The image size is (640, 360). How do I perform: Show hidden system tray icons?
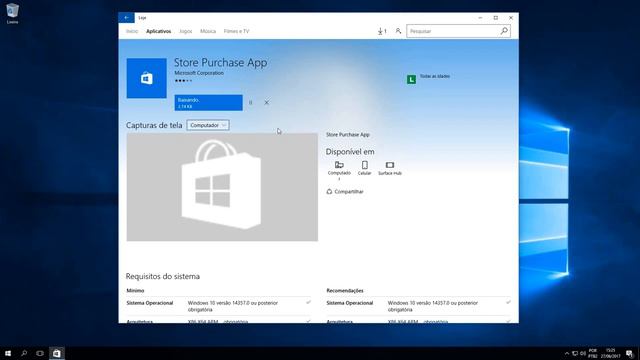[x=567, y=353]
